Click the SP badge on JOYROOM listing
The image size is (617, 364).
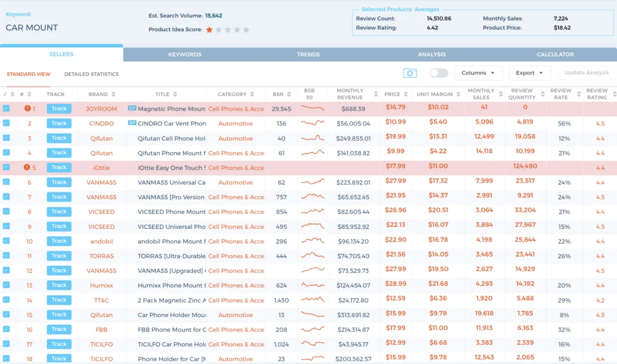[132, 108]
